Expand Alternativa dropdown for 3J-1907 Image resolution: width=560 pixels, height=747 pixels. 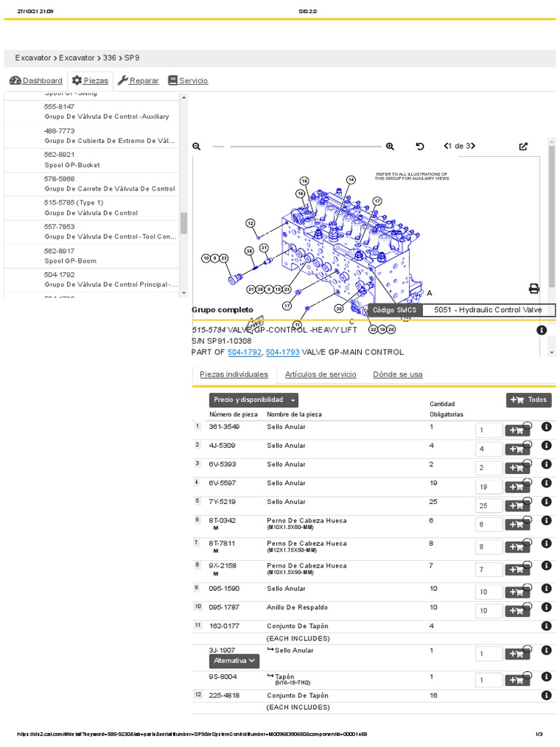pyautogui.click(x=234, y=661)
